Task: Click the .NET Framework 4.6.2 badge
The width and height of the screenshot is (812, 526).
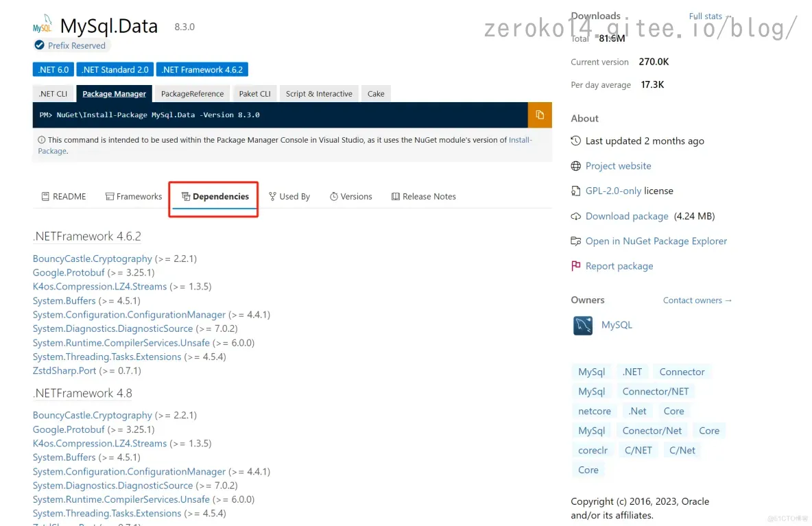Action: [x=202, y=69]
